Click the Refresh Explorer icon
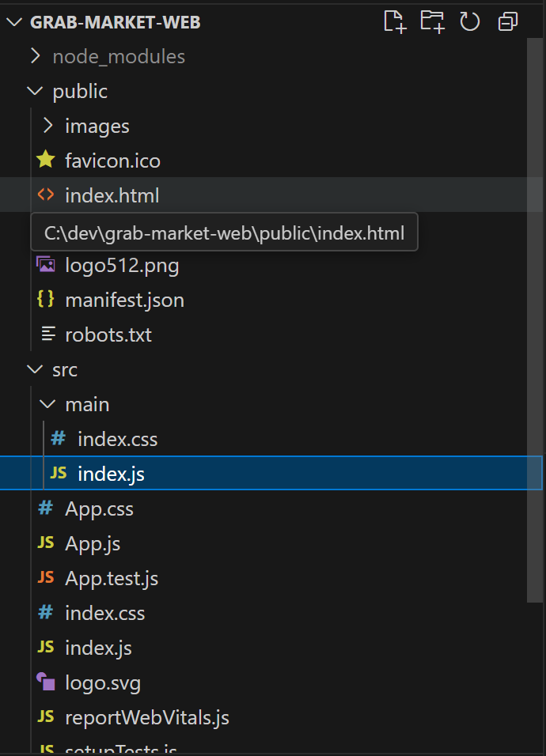546x756 pixels. [469, 22]
